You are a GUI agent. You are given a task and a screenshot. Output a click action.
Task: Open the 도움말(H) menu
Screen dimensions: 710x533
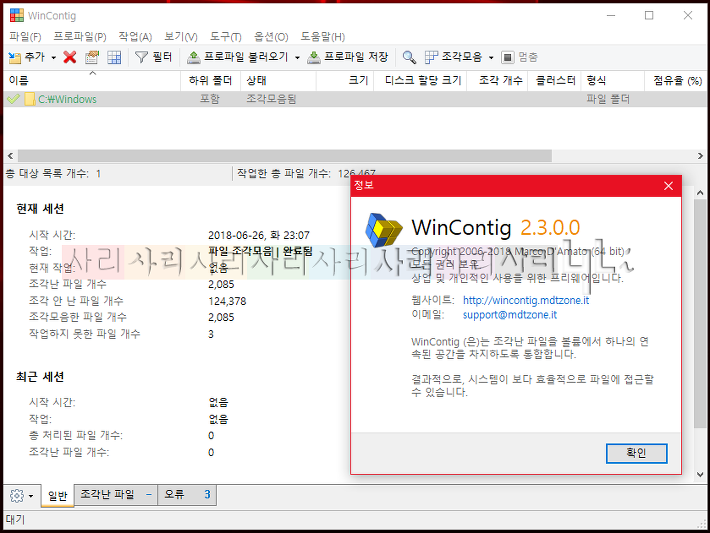[322, 37]
